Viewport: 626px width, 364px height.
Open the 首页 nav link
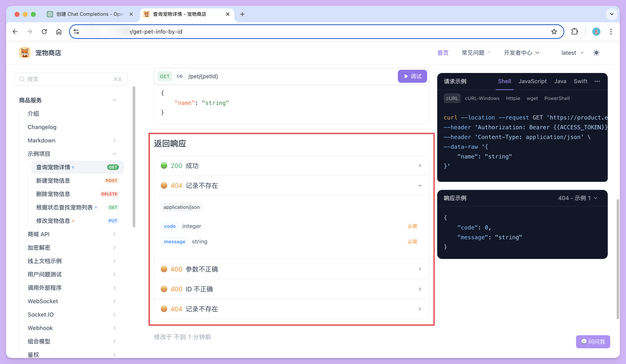coord(443,53)
